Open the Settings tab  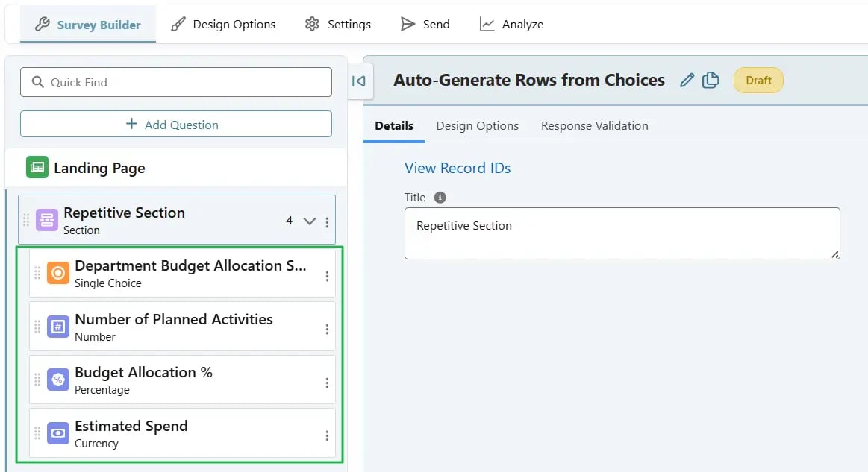point(337,25)
